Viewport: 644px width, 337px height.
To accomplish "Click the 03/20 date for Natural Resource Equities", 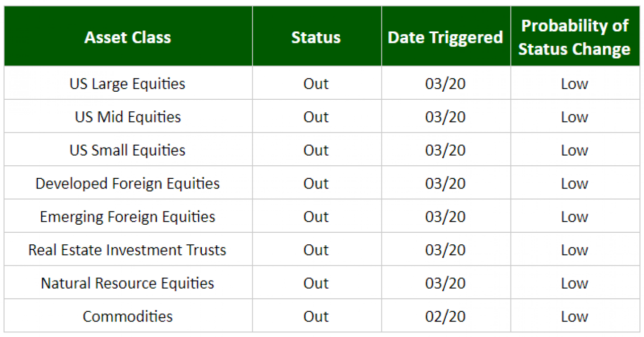I will (445, 283).
